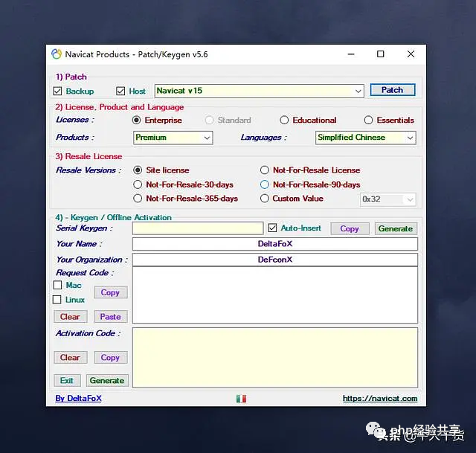Maximize the Patch/Keygen window

click(380, 54)
